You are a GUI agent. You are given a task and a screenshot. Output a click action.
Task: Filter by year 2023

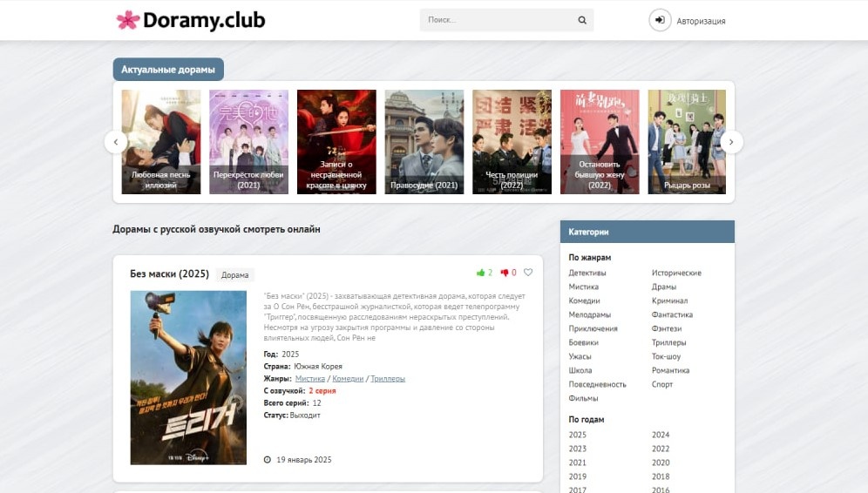(x=578, y=449)
